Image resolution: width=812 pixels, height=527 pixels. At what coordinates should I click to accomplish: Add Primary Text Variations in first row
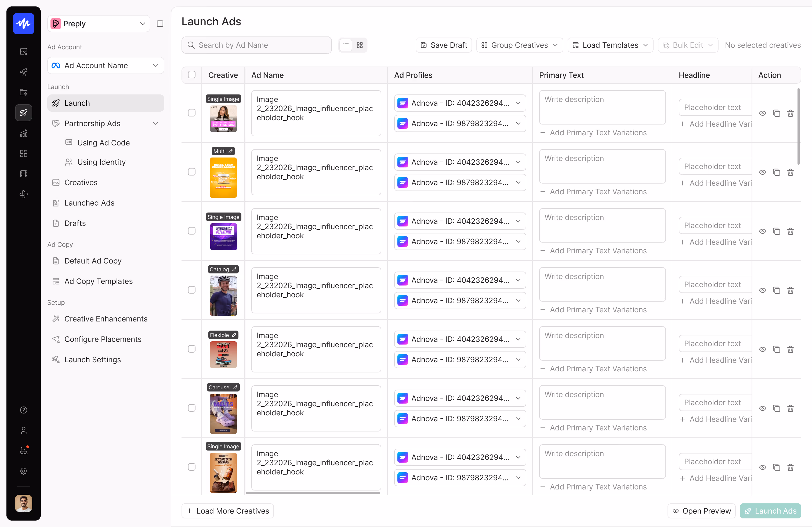click(593, 133)
